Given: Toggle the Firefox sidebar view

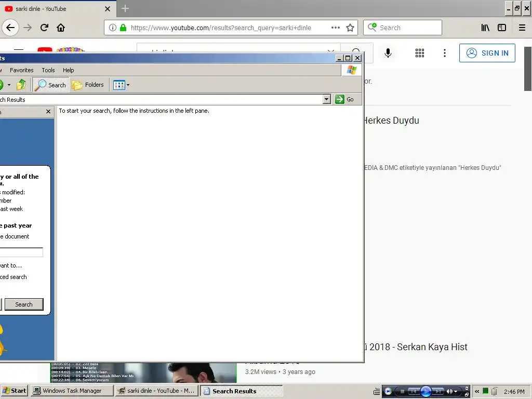Looking at the screenshot, I should pyautogui.click(x=502, y=28).
